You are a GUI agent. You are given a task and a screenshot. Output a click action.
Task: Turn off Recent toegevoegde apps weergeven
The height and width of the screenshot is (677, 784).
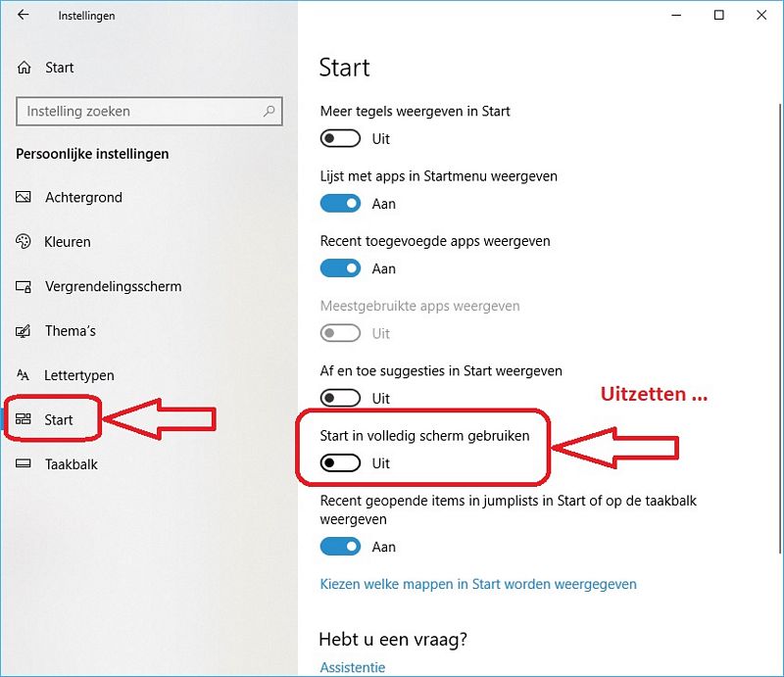tap(340, 268)
